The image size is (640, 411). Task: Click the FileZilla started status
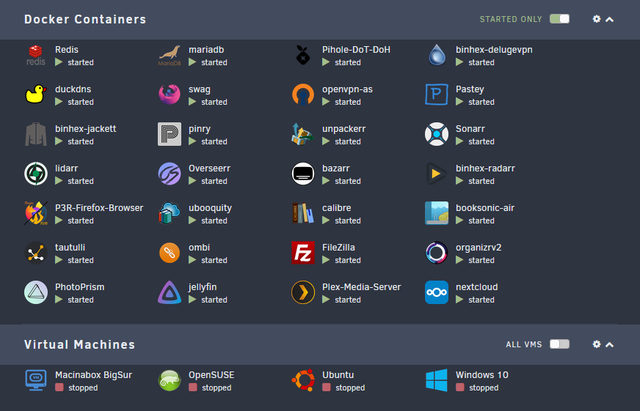(x=341, y=260)
